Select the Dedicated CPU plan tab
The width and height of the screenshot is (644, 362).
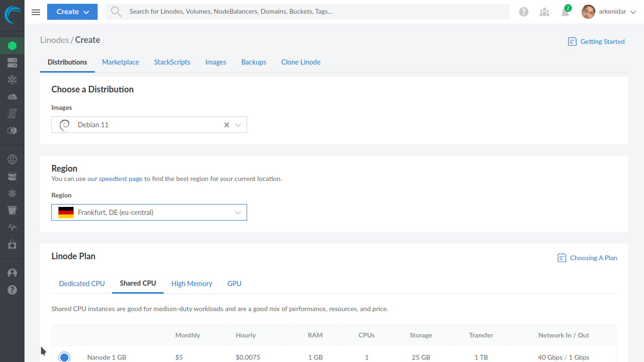click(82, 284)
